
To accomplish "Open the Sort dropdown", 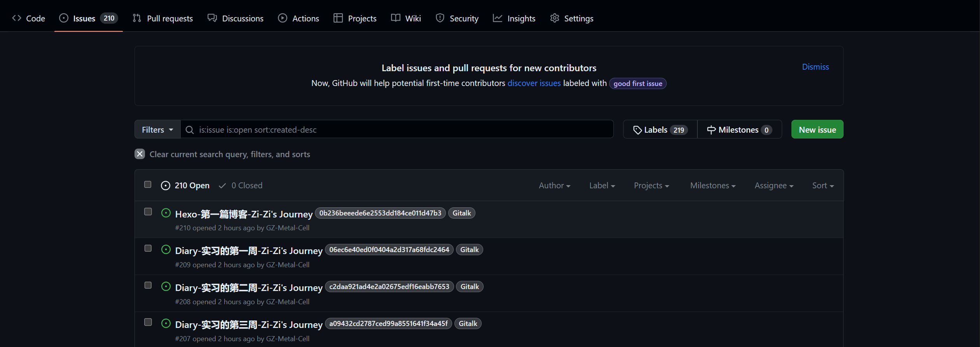I will (823, 186).
